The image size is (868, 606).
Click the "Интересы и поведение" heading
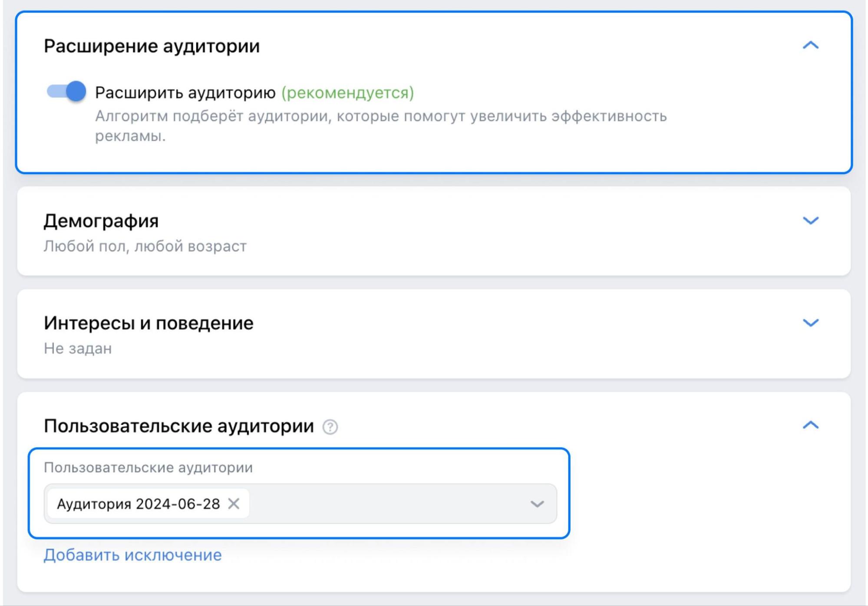click(149, 323)
